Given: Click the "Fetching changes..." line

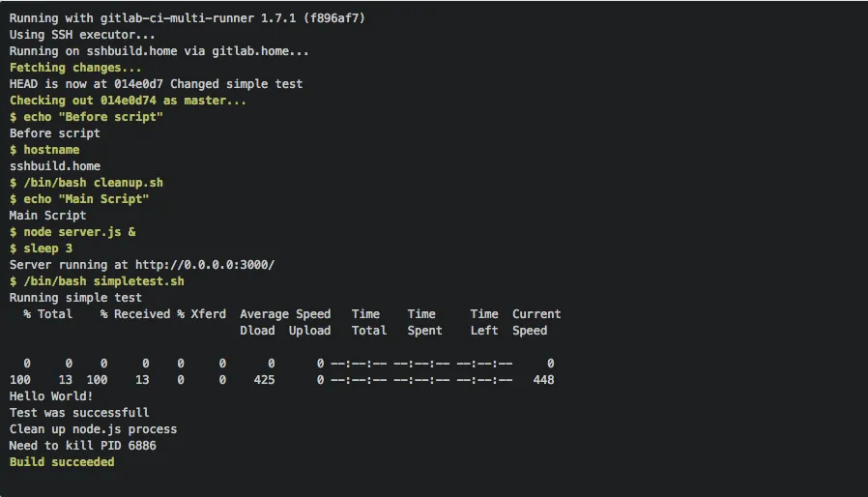Looking at the screenshot, I should (x=75, y=68).
